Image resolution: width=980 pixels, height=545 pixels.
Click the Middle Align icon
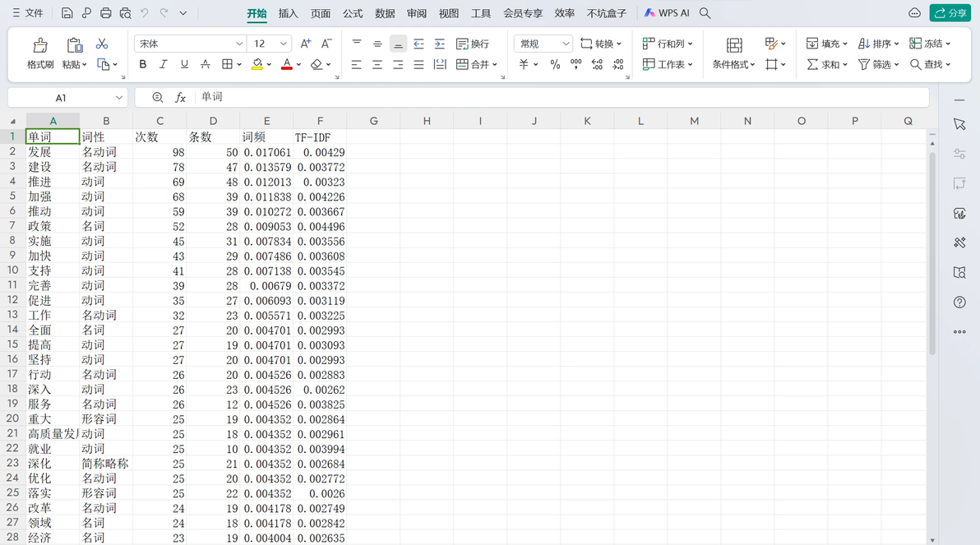(377, 44)
